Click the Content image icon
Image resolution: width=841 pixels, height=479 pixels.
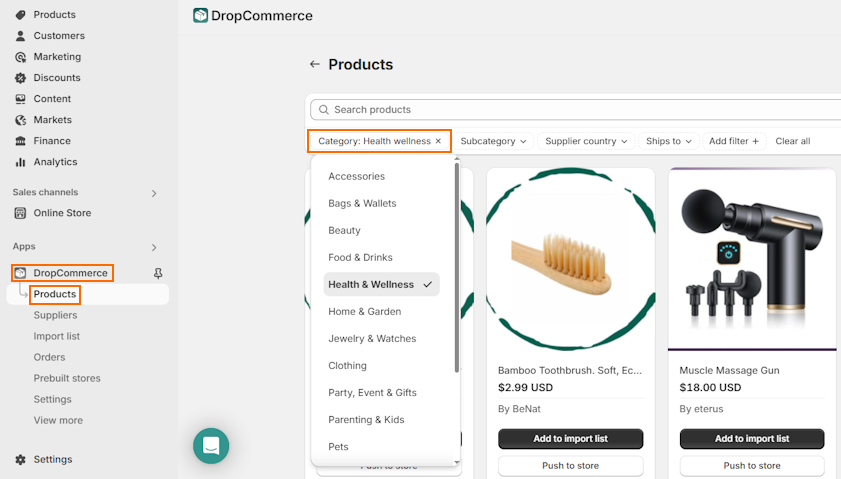pos(20,99)
